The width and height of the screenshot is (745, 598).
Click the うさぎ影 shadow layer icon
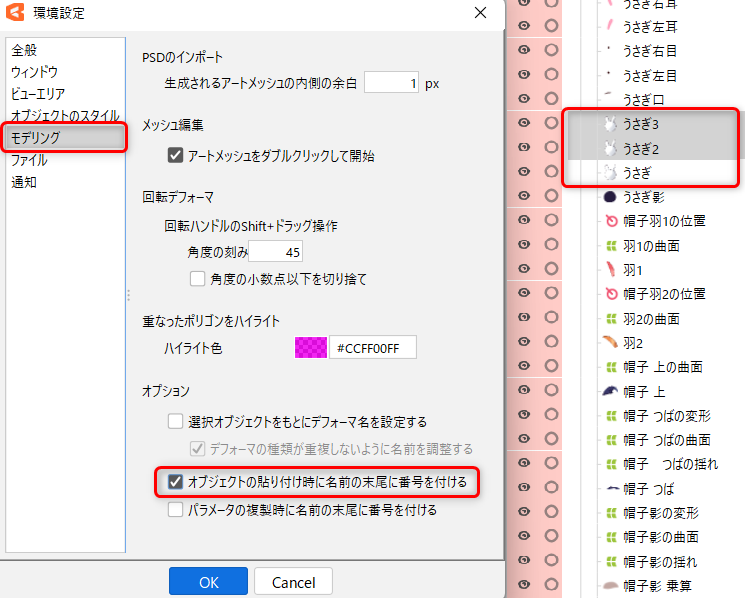pos(609,197)
